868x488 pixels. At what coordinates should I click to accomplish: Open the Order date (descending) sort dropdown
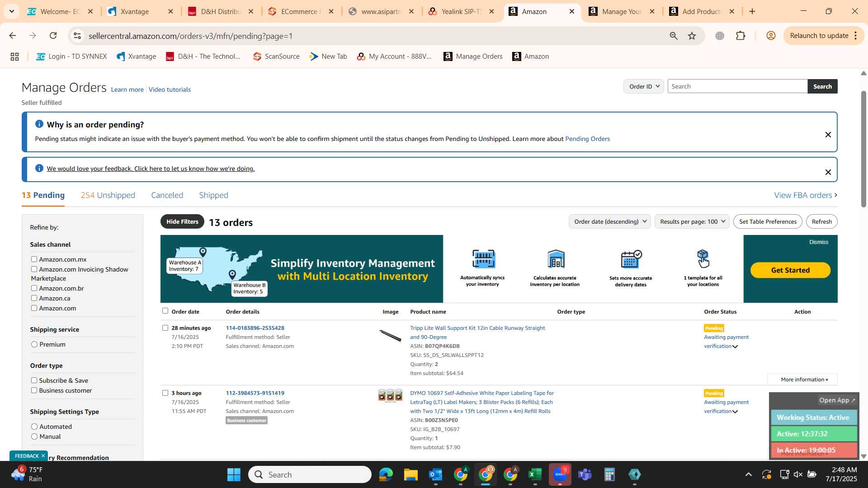pos(609,221)
